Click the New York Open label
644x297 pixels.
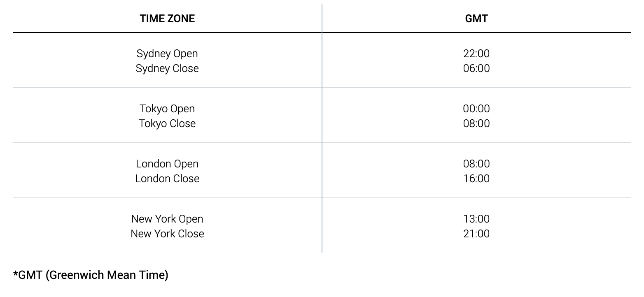[167, 219]
